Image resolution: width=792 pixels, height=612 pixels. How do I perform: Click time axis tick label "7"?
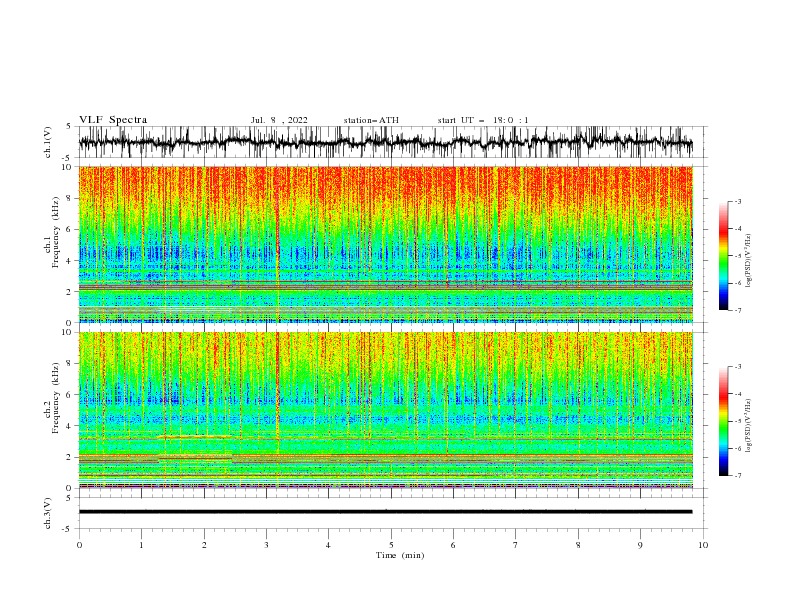click(516, 545)
